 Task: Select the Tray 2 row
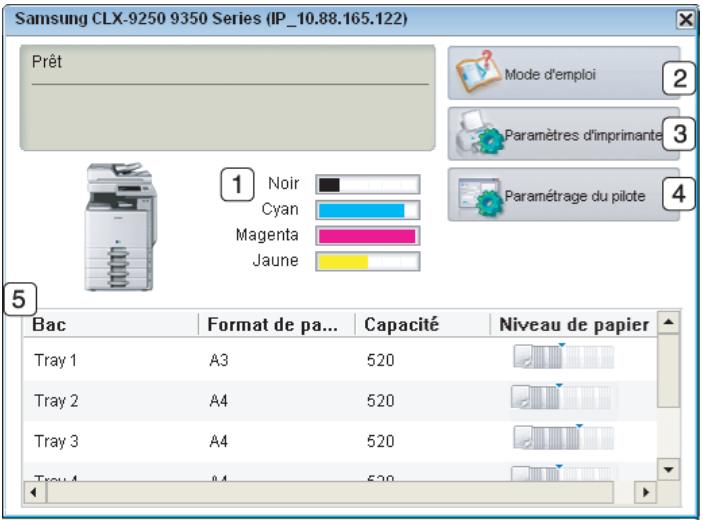coord(340,400)
